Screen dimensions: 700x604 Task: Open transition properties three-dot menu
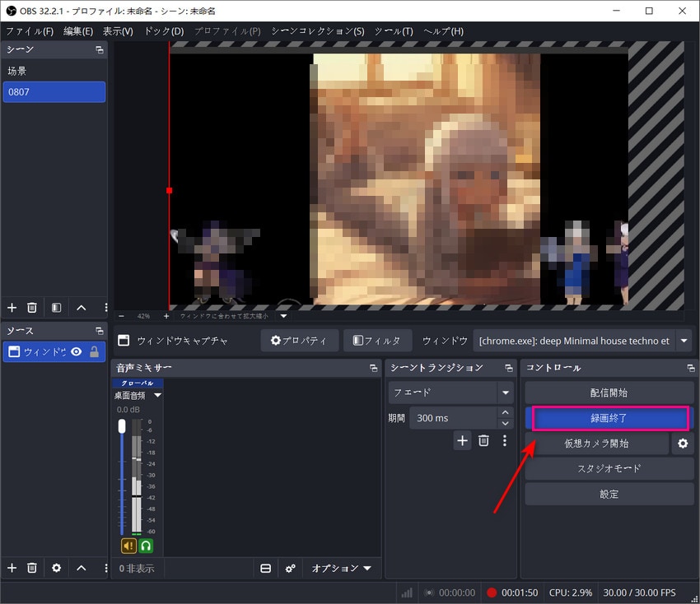point(505,441)
